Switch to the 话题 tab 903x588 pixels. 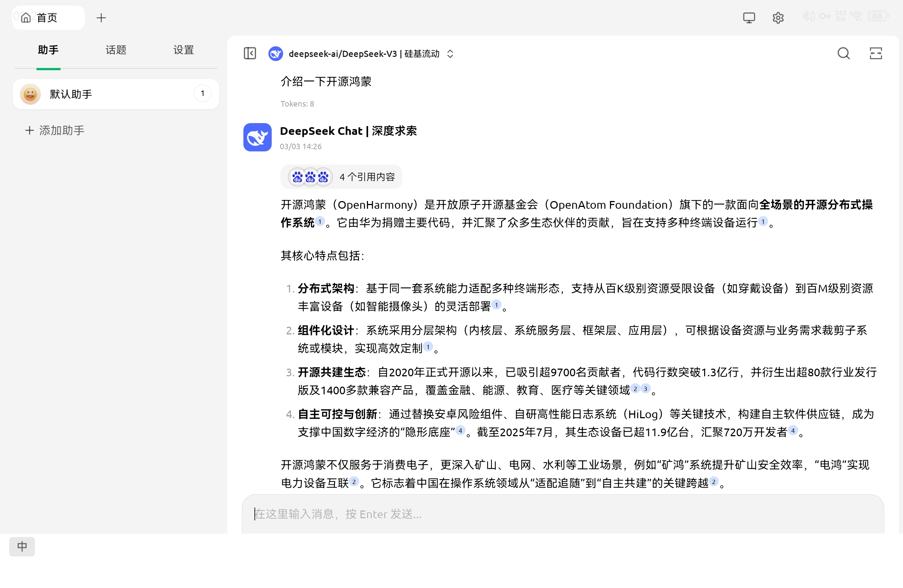[116, 50]
